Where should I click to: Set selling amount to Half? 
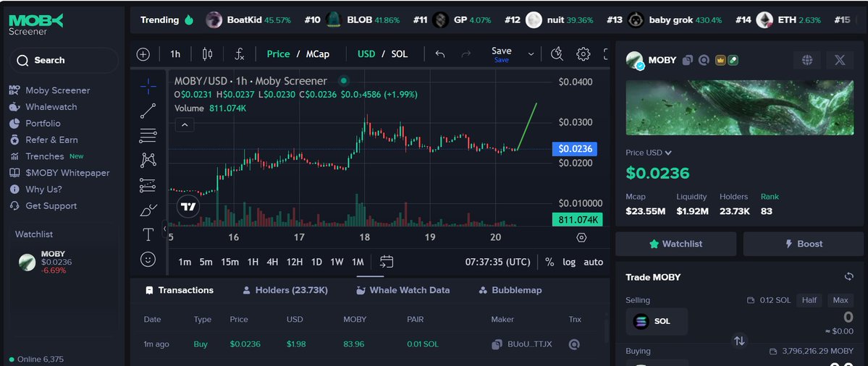pos(809,300)
